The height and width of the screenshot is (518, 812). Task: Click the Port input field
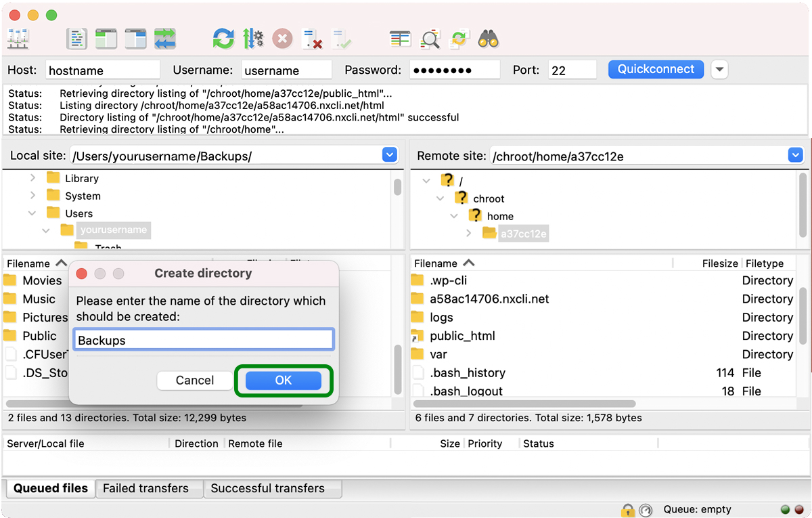pyautogui.click(x=572, y=70)
